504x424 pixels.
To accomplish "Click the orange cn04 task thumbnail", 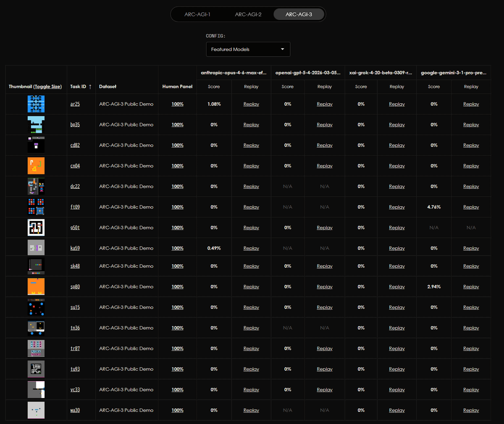I will [x=36, y=166].
